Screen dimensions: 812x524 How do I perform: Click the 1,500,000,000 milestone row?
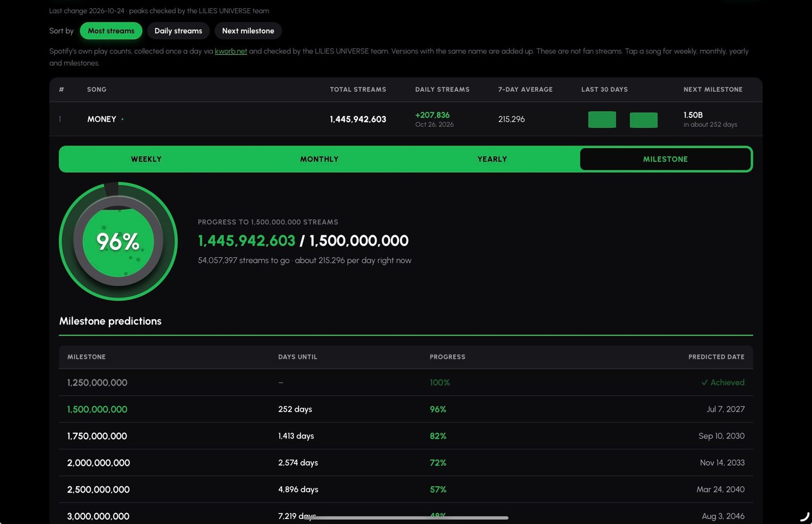point(406,409)
